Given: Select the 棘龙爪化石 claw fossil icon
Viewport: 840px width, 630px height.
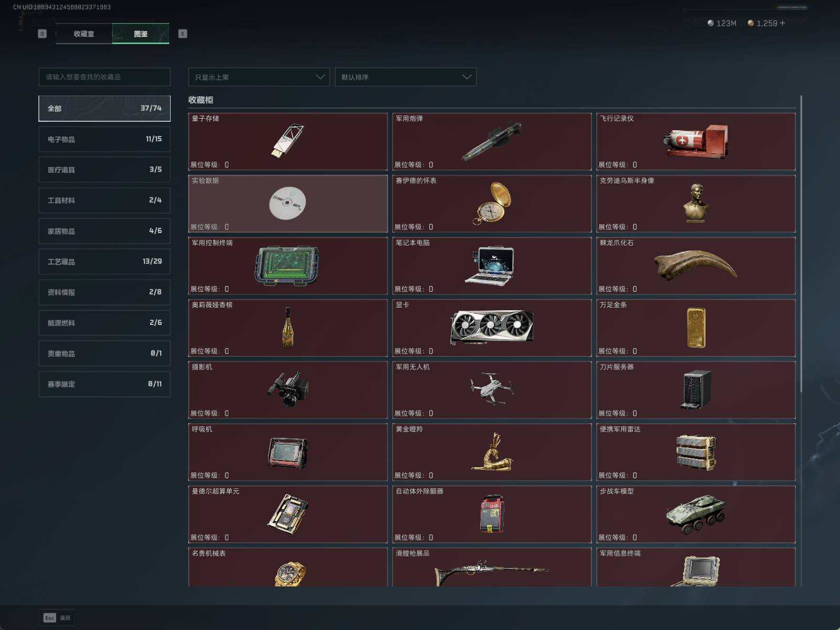Looking at the screenshot, I should (x=696, y=265).
